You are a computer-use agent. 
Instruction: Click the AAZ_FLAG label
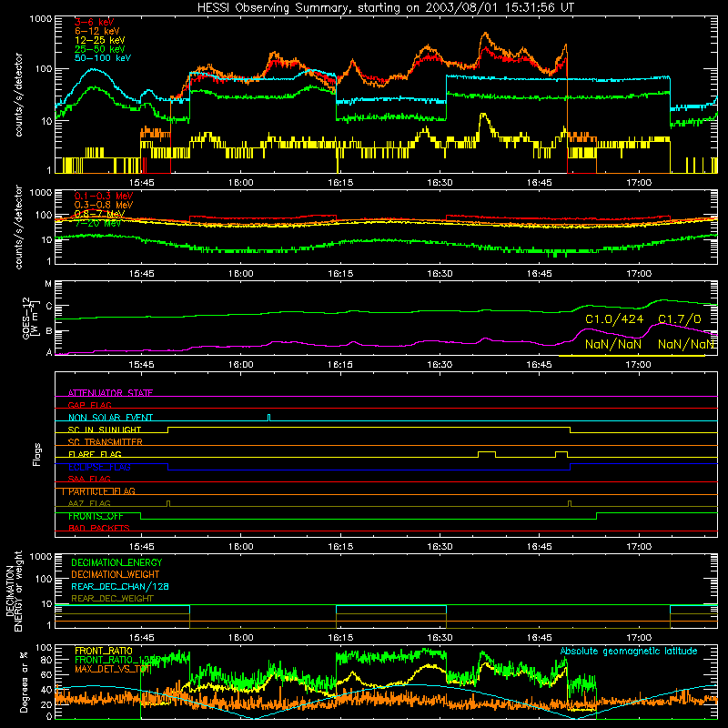(x=89, y=503)
